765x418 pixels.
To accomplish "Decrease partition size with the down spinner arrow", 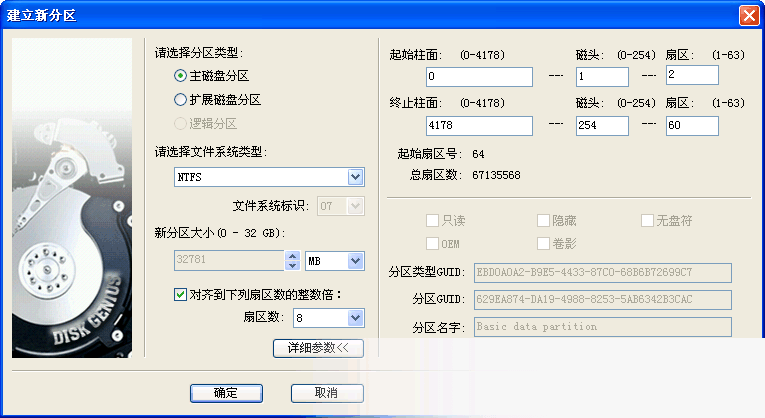I will click(x=292, y=265).
